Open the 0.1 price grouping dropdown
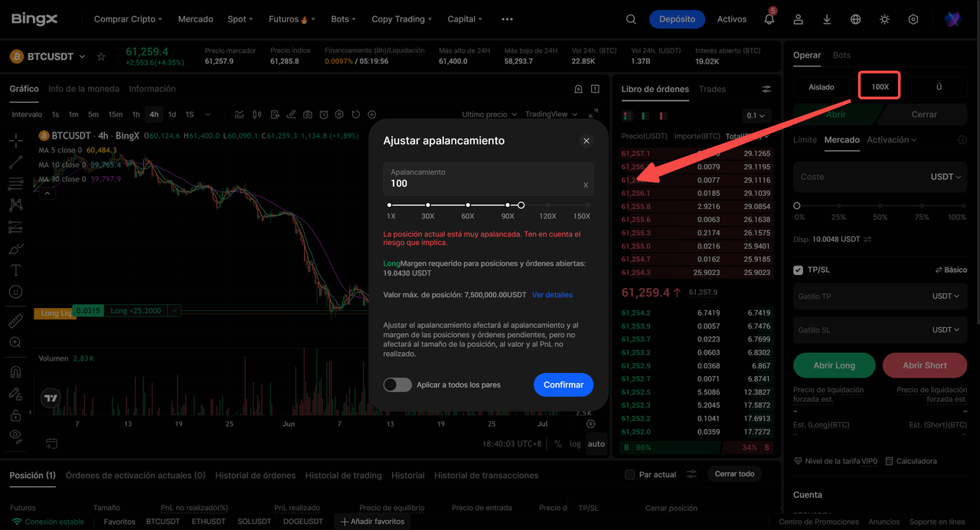The image size is (980, 530). tap(756, 116)
